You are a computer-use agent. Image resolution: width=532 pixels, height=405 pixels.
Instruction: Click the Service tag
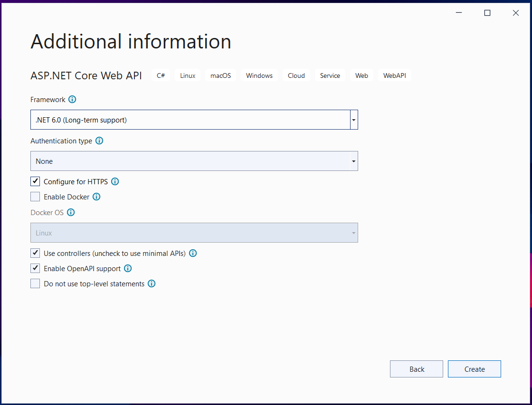click(330, 75)
